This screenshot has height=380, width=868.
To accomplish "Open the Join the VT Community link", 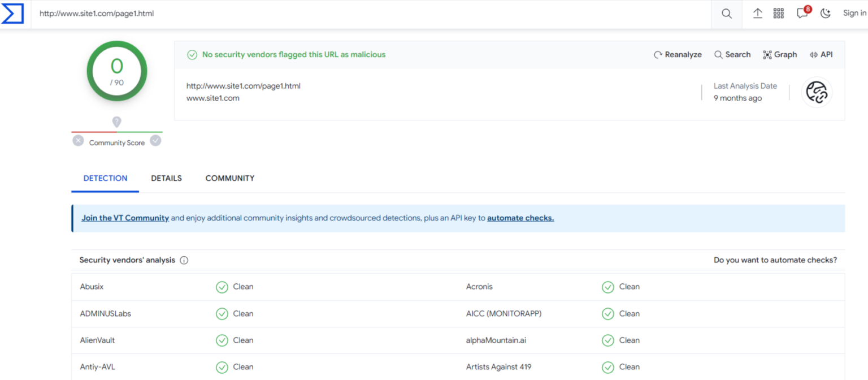I will 125,218.
